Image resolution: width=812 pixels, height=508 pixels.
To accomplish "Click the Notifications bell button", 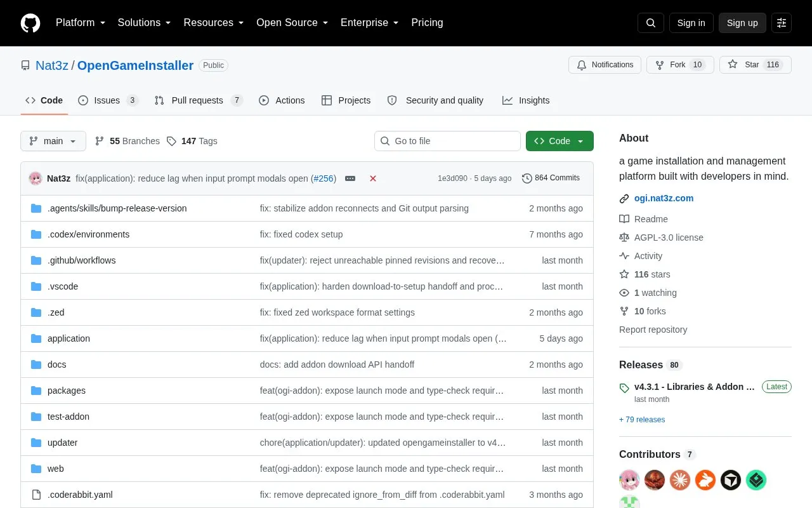I will tap(605, 65).
